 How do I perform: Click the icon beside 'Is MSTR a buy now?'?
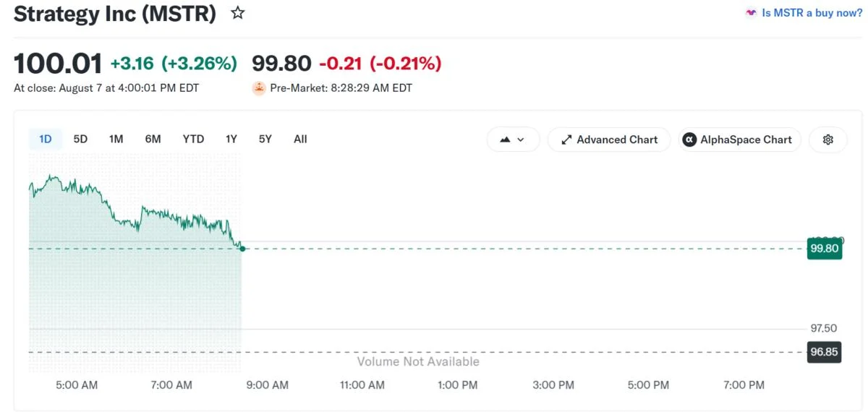click(x=752, y=13)
